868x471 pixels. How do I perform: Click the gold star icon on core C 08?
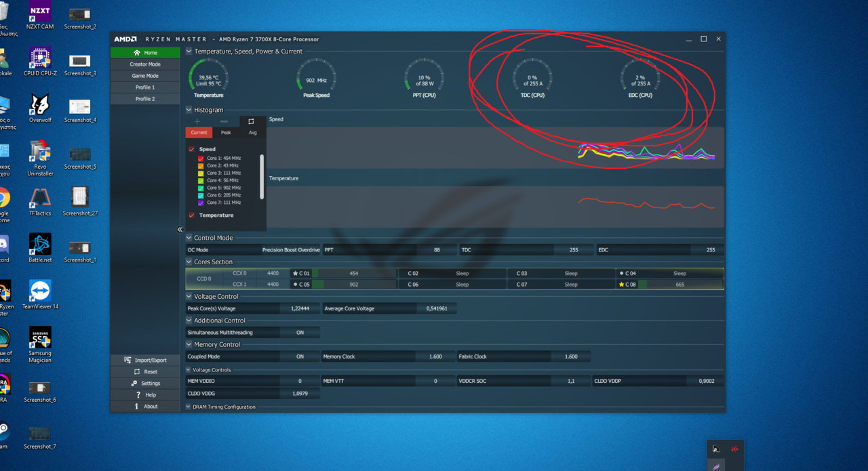tap(621, 285)
